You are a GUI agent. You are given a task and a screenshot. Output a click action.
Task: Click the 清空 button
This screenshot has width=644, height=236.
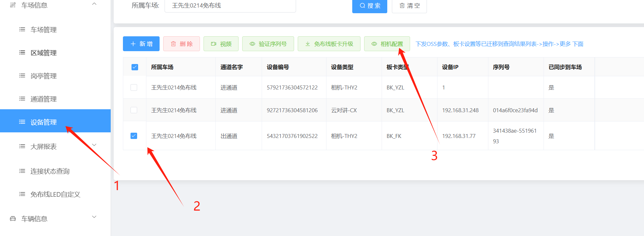pyautogui.click(x=409, y=6)
